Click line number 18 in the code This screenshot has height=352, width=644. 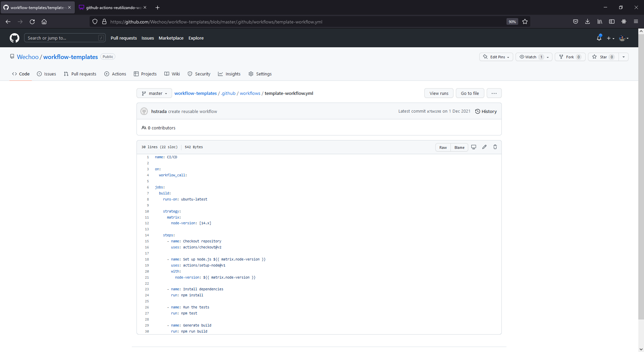[147, 259]
